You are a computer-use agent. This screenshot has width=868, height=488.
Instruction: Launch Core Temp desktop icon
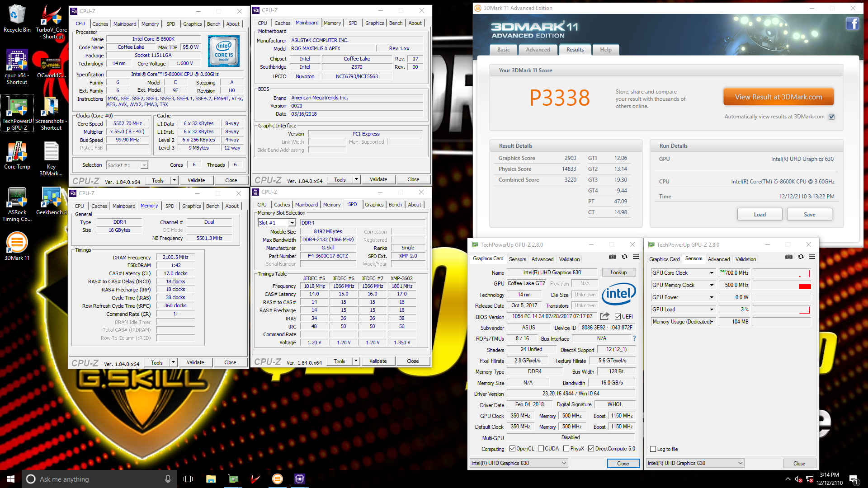pyautogui.click(x=17, y=155)
